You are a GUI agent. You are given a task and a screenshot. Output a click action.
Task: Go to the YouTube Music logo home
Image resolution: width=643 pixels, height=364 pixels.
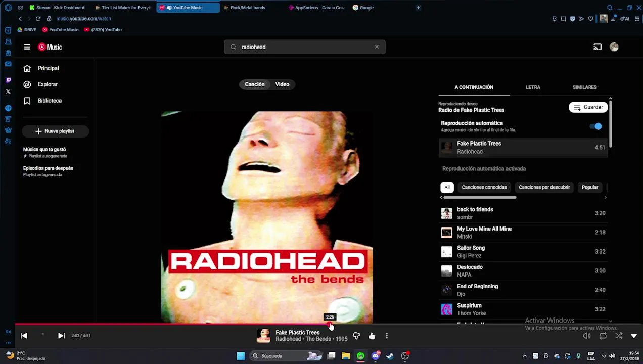click(x=50, y=47)
